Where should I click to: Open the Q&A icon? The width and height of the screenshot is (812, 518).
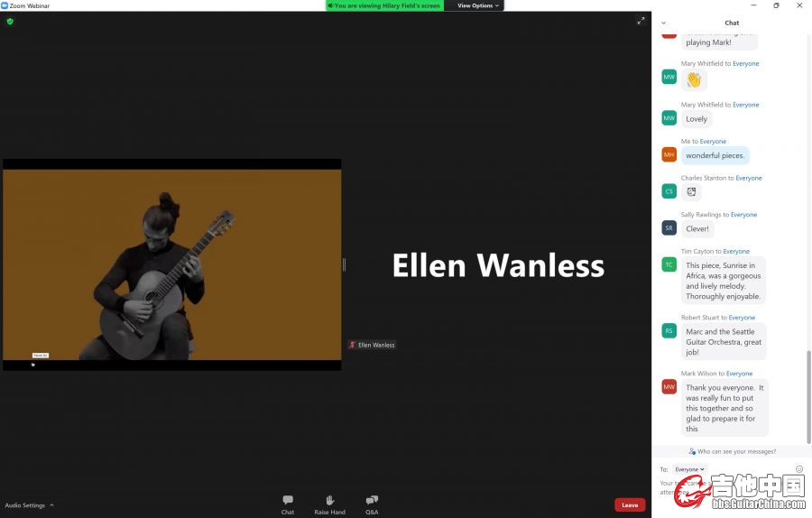[372, 501]
